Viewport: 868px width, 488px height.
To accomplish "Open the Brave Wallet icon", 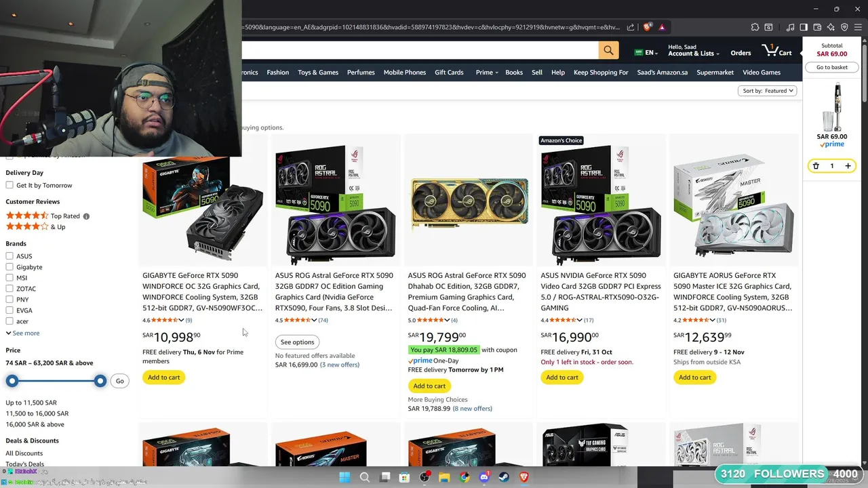I will (817, 27).
